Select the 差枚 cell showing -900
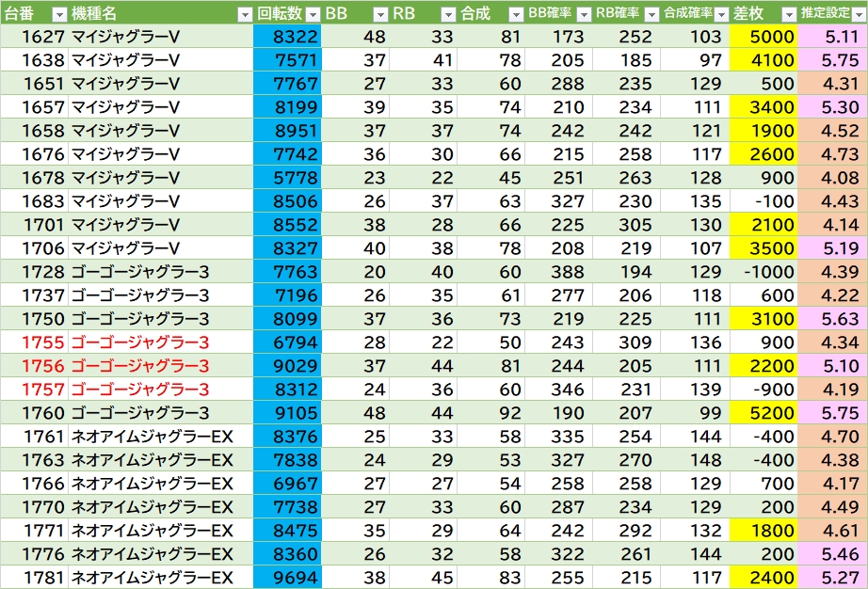Image resolution: width=868 pixels, height=589 pixels. [764, 390]
